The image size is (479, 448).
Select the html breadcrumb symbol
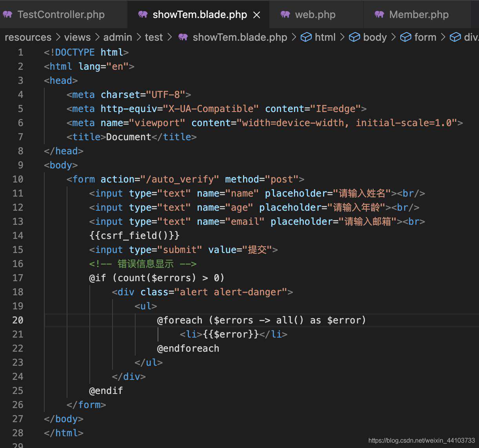[x=325, y=37]
